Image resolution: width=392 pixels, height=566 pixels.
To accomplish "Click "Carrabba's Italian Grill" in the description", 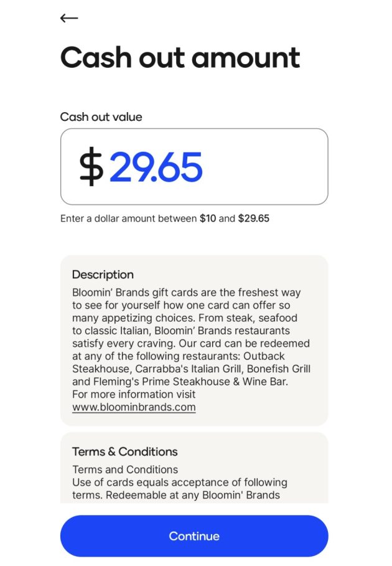I will (x=190, y=369).
